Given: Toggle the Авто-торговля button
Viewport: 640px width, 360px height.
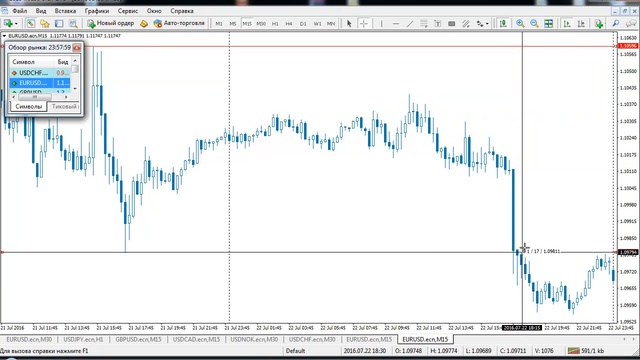Looking at the screenshot, I should [x=179, y=23].
